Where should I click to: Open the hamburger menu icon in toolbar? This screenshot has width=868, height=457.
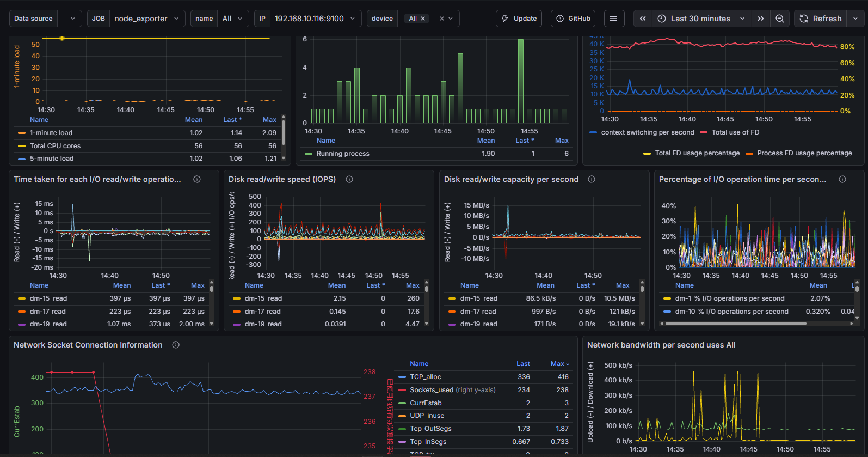tap(613, 19)
